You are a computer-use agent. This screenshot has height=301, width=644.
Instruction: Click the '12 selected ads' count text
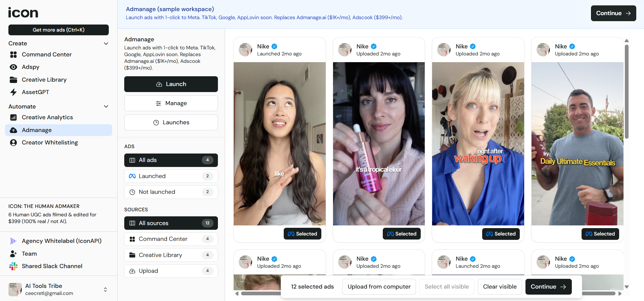pyautogui.click(x=312, y=287)
